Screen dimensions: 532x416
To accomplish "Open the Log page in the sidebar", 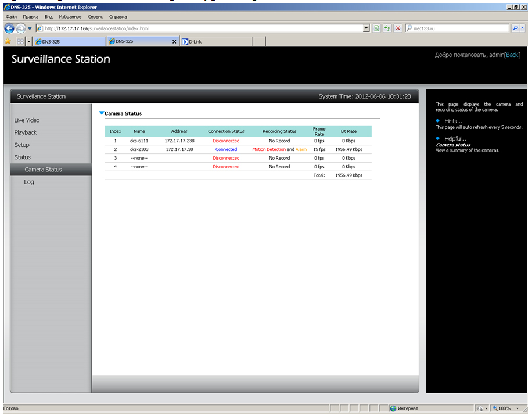I will click(29, 182).
